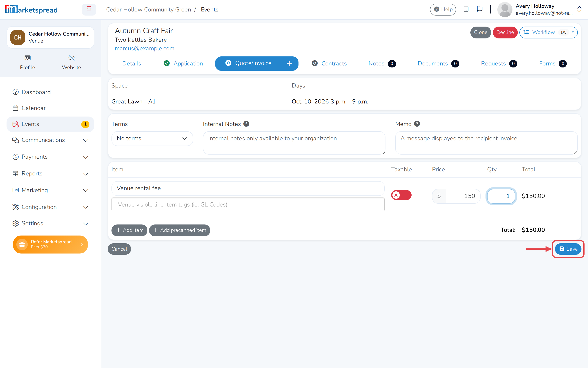The image size is (588, 368).
Task: Open the Workflow 1/5 dropdown
Action: point(548,32)
